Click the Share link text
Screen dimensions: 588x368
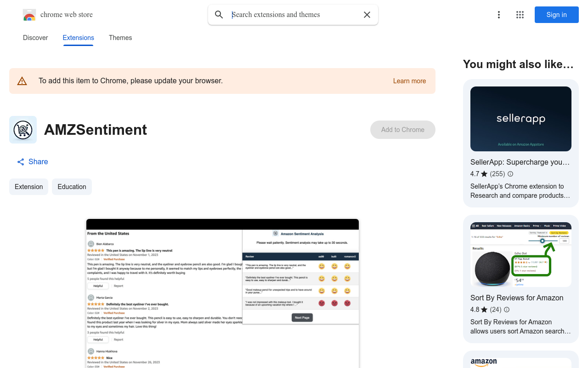38,162
